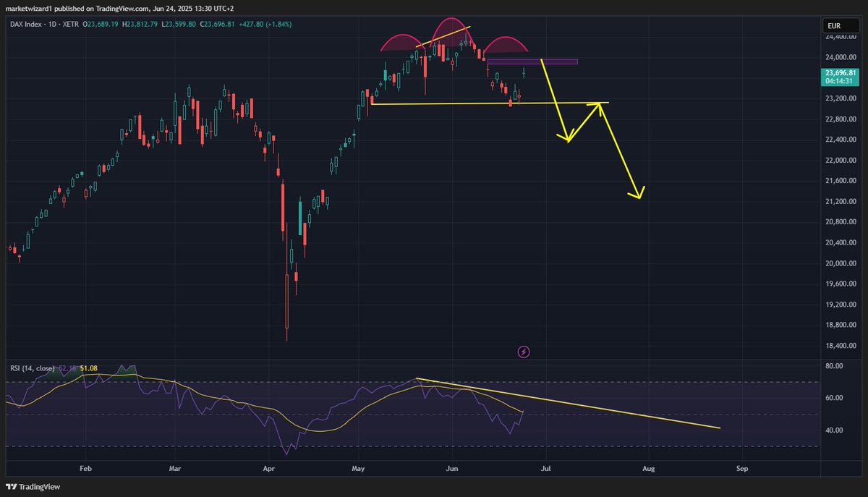Viewport: 868px width, 497px height.
Task: Click the 22,400.00 price axis label
Action: [x=841, y=140]
